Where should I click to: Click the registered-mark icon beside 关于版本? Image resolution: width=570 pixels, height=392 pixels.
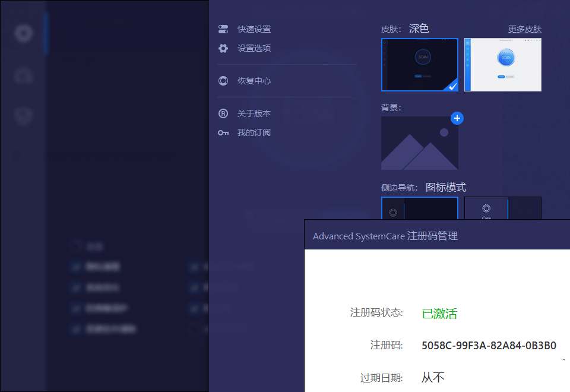[x=223, y=113]
